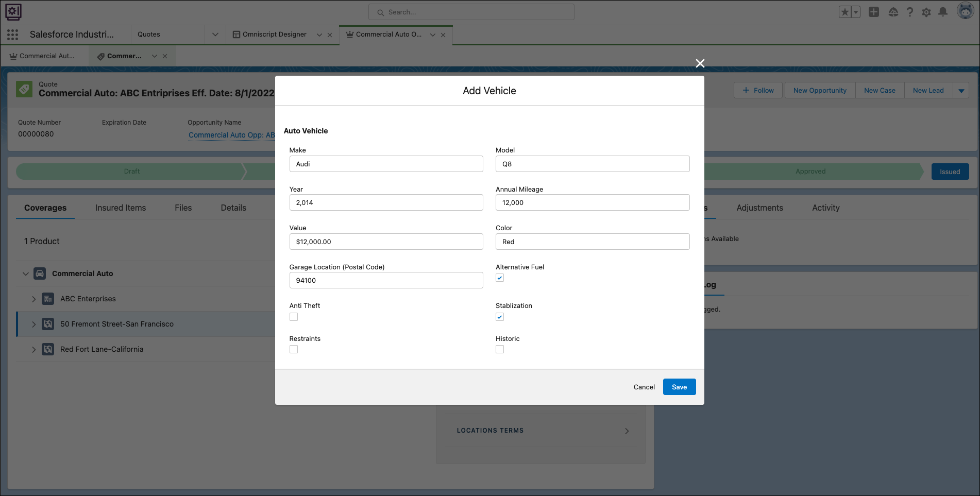The image size is (980, 496).
Task: Click the Annual Mileage input field
Action: (x=593, y=202)
